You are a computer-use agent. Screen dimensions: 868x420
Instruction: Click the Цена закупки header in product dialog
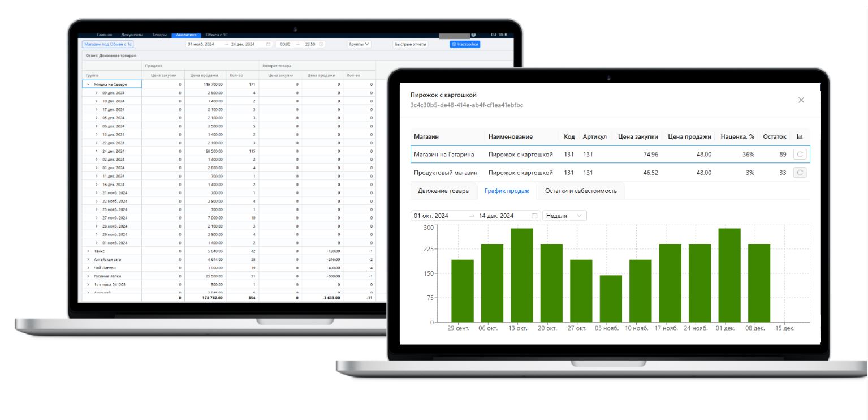pos(638,137)
